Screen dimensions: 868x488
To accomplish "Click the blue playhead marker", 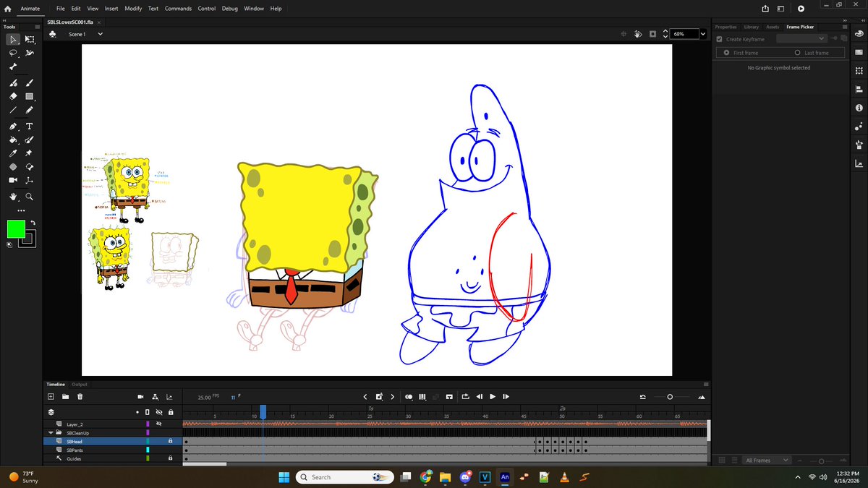I will point(263,411).
